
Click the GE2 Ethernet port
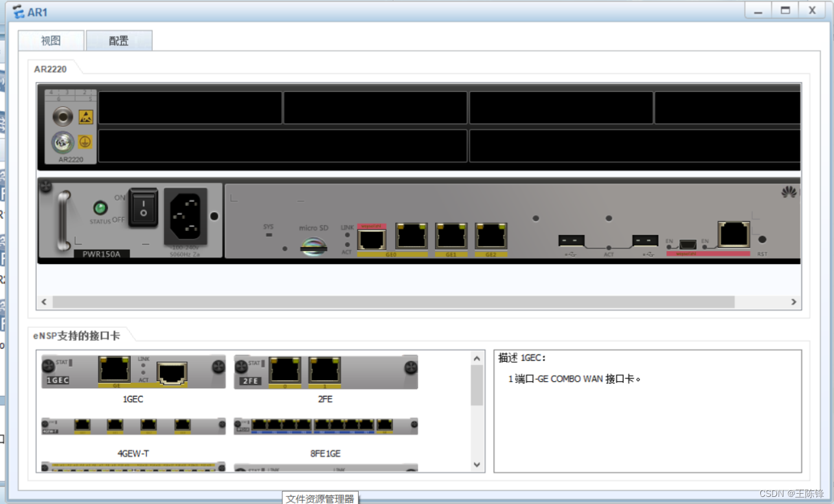[491, 237]
